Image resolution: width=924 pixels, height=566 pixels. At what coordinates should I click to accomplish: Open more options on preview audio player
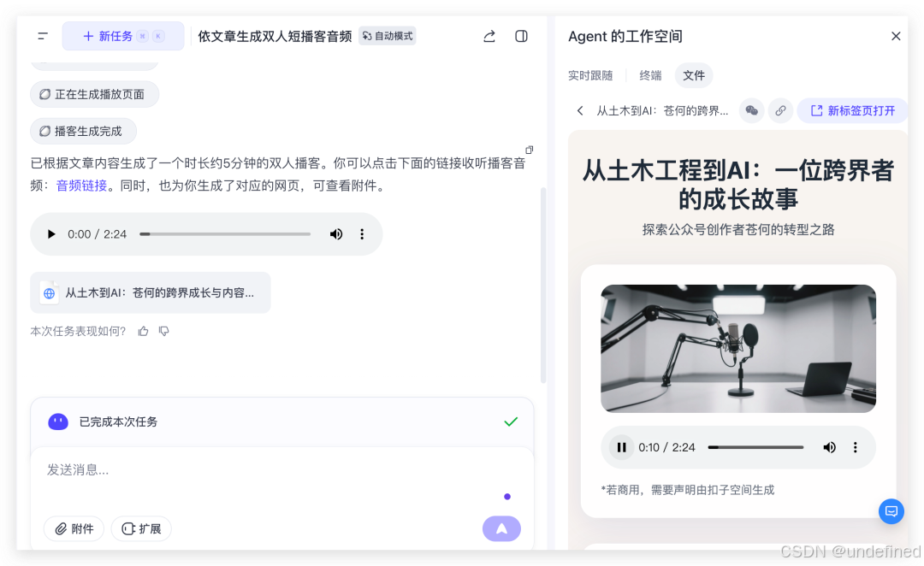pos(855,448)
